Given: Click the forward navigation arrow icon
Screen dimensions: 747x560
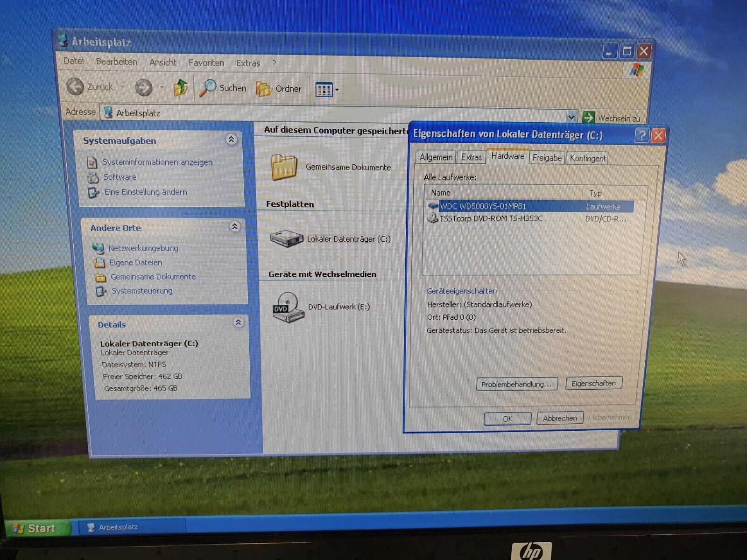Looking at the screenshot, I should tap(144, 87).
